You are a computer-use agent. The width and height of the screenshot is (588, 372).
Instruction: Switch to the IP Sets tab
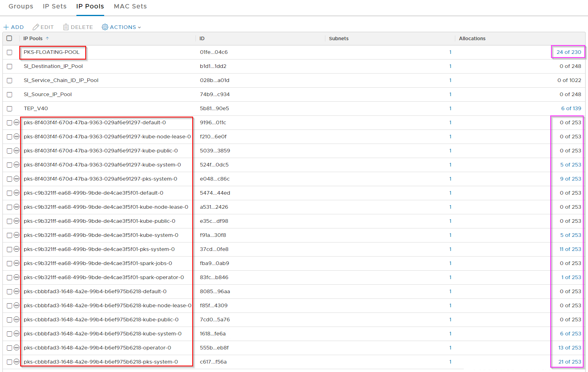(55, 6)
